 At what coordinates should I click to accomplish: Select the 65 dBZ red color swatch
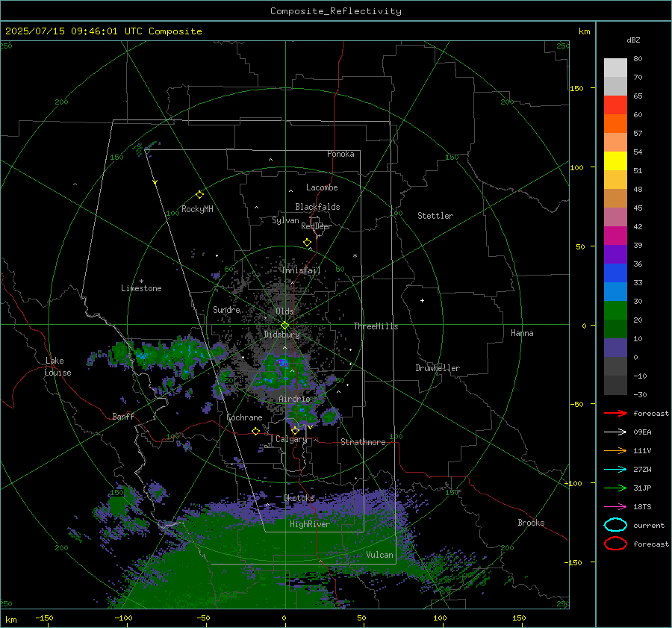coord(615,105)
